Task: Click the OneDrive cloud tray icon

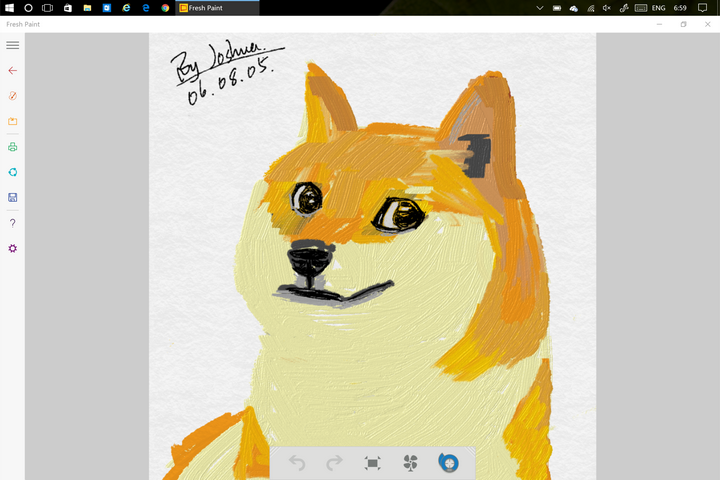Action: (574, 8)
